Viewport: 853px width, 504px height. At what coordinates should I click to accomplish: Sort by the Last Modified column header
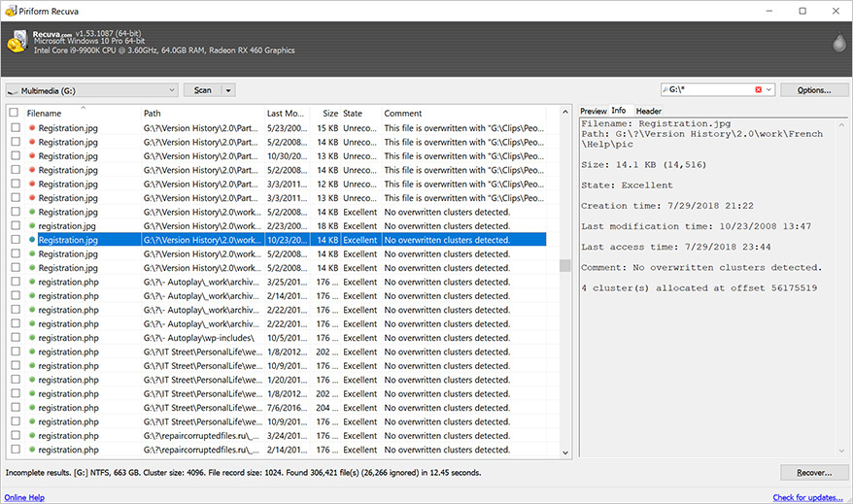click(287, 113)
